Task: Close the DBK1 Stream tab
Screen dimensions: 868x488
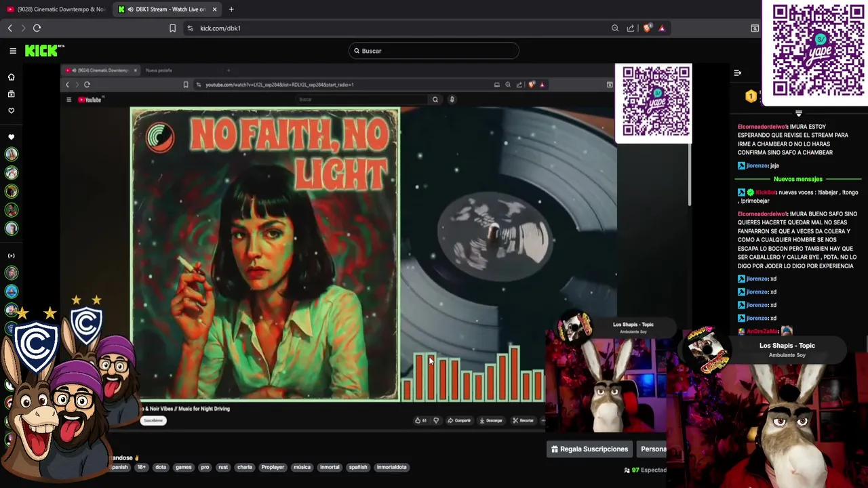Action: coord(214,9)
